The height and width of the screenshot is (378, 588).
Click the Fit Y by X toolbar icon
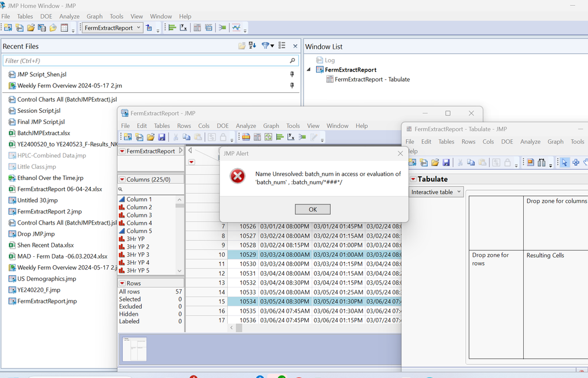click(183, 28)
